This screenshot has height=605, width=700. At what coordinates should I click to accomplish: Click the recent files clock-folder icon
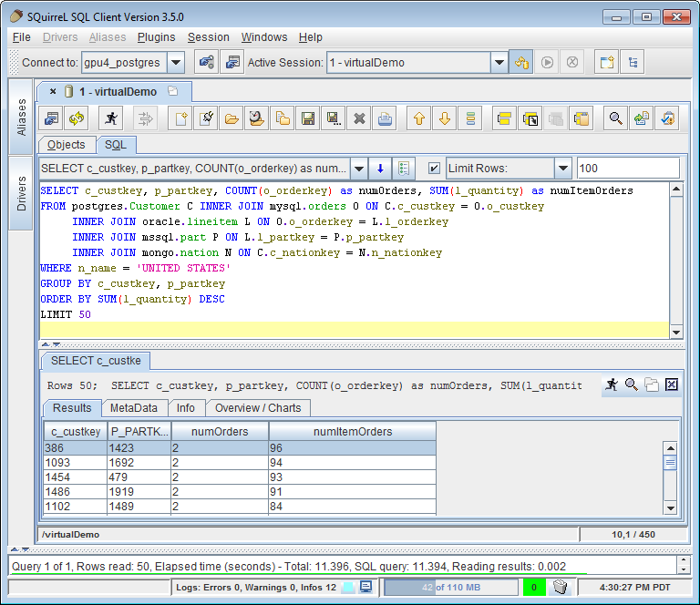tap(257, 118)
